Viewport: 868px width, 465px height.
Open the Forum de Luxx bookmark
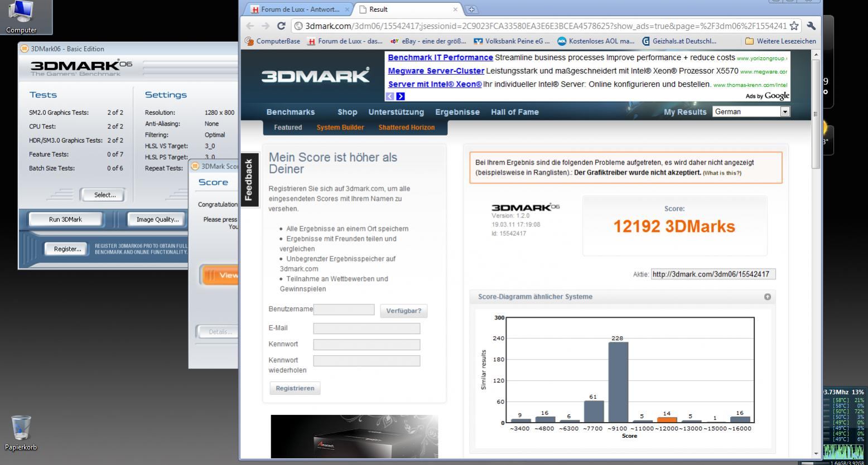(345, 41)
